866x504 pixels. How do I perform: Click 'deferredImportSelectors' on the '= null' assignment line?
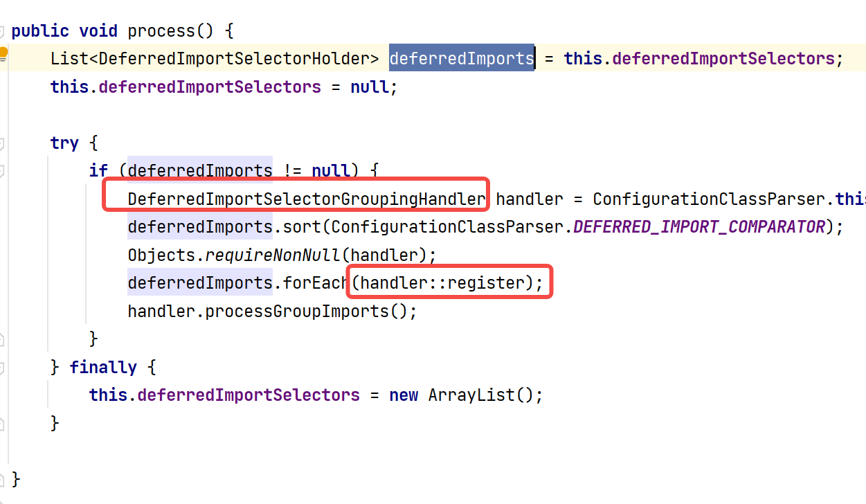point(210,87)
